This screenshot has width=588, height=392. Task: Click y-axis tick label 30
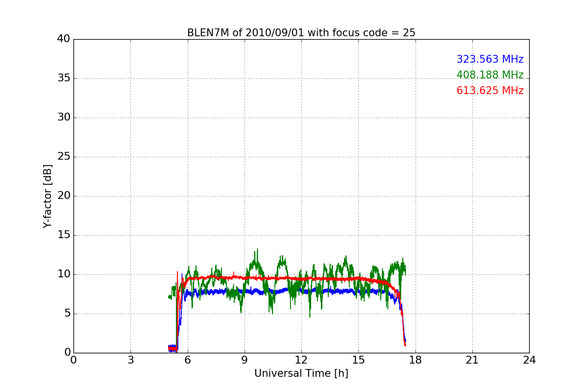(x=63, y=118)
